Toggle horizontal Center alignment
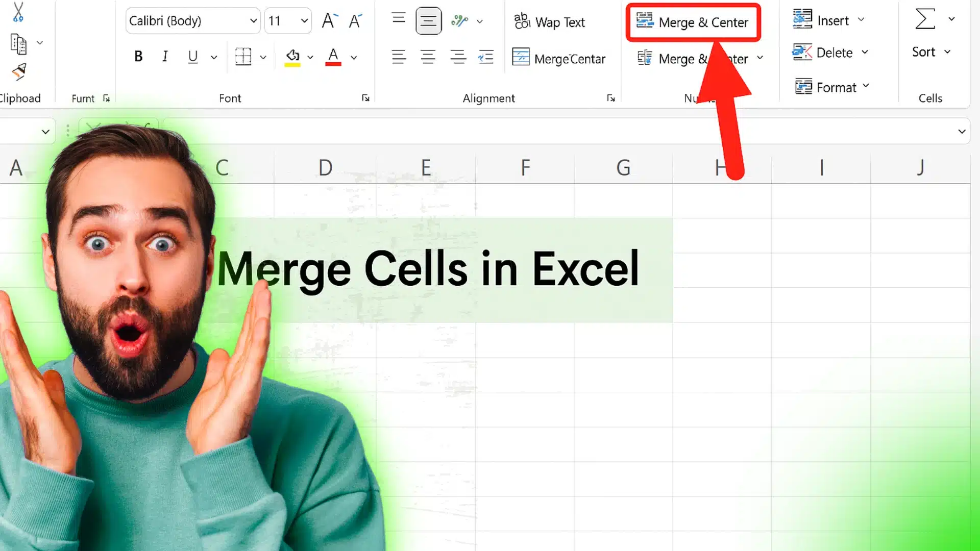Viewport: 980px width, 551px height. coord(428,57)
